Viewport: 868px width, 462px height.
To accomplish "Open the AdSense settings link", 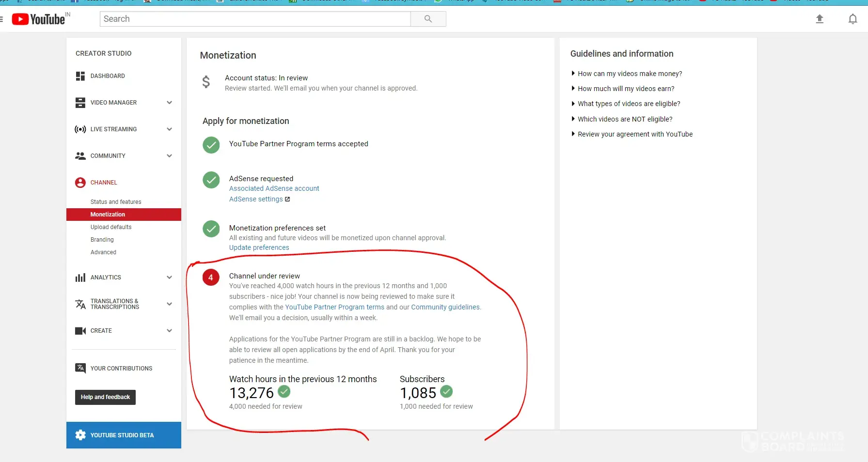I will [x=256, y=199].
